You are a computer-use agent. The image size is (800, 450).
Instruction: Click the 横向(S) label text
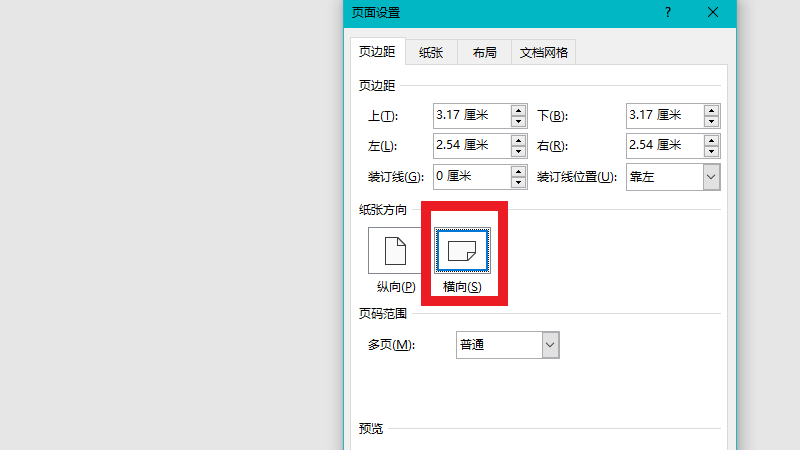click(462, 287)
